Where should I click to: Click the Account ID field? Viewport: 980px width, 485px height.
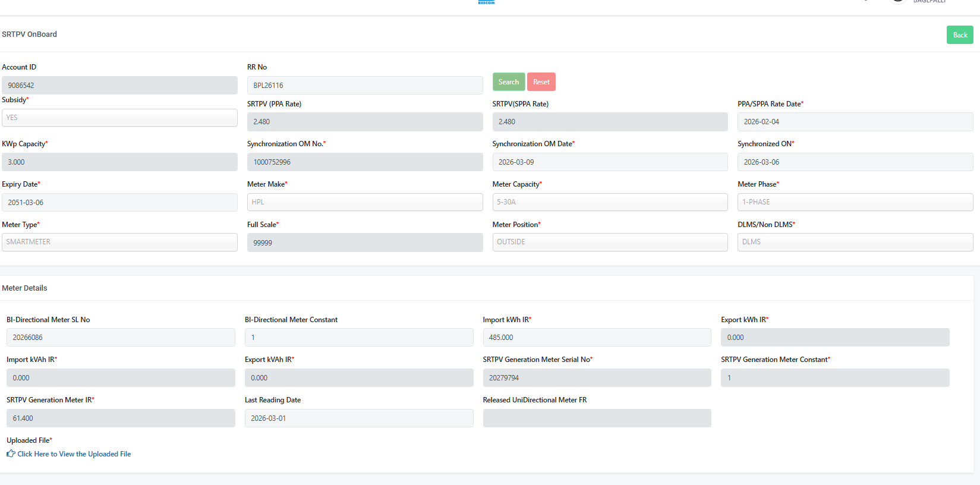(x=119, y=85)
